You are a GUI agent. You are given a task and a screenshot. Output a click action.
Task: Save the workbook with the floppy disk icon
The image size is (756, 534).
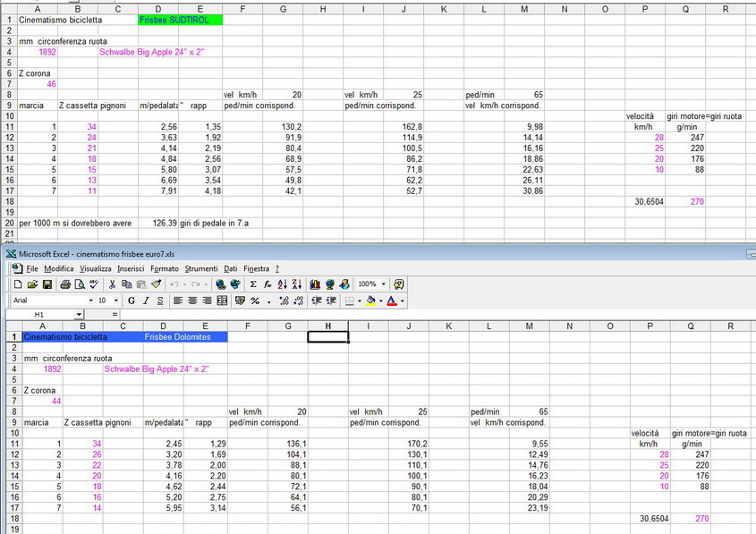click(47, 284)
